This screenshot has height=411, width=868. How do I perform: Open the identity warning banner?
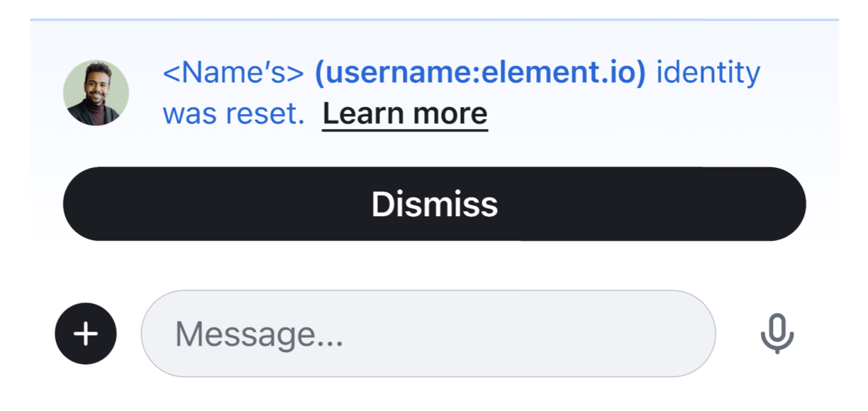[434, 92]
